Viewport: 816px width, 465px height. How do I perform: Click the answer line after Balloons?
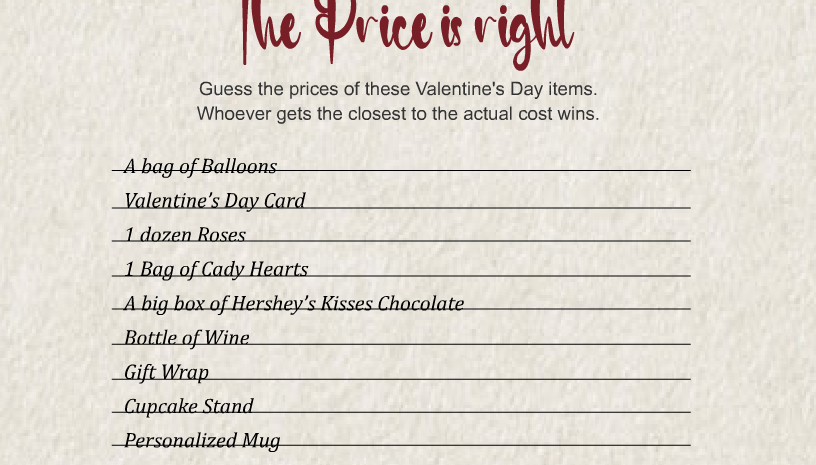point(483,170)
